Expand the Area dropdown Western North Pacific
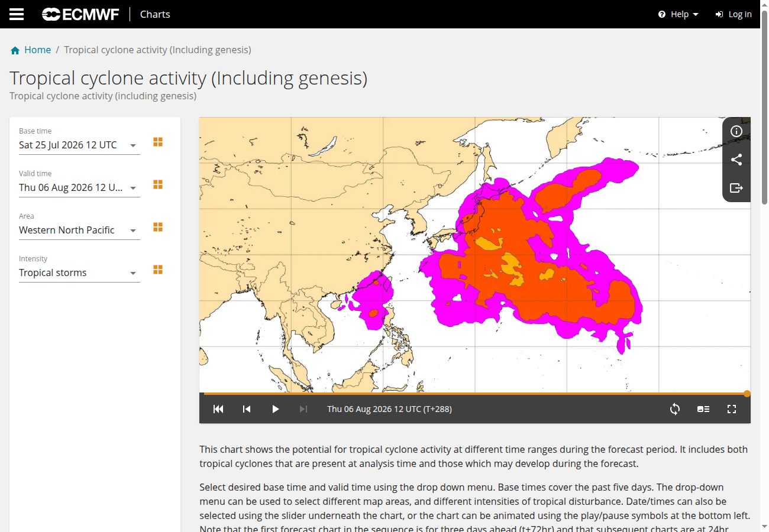The height and width of the screenshot is (532, 769). pyautogui.click(x=79, y=230)
